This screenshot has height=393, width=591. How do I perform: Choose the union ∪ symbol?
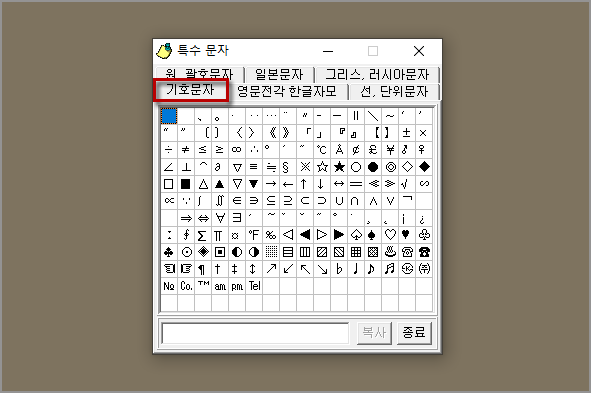(x=339, y=201)
